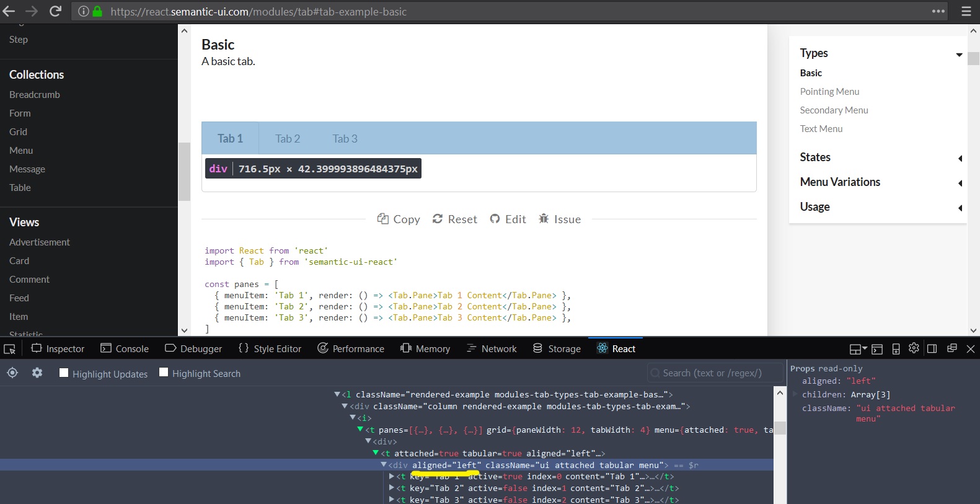Show devtools in separate window
The height and width of the screenshot is (504, 980).
[x=952, y=348]
